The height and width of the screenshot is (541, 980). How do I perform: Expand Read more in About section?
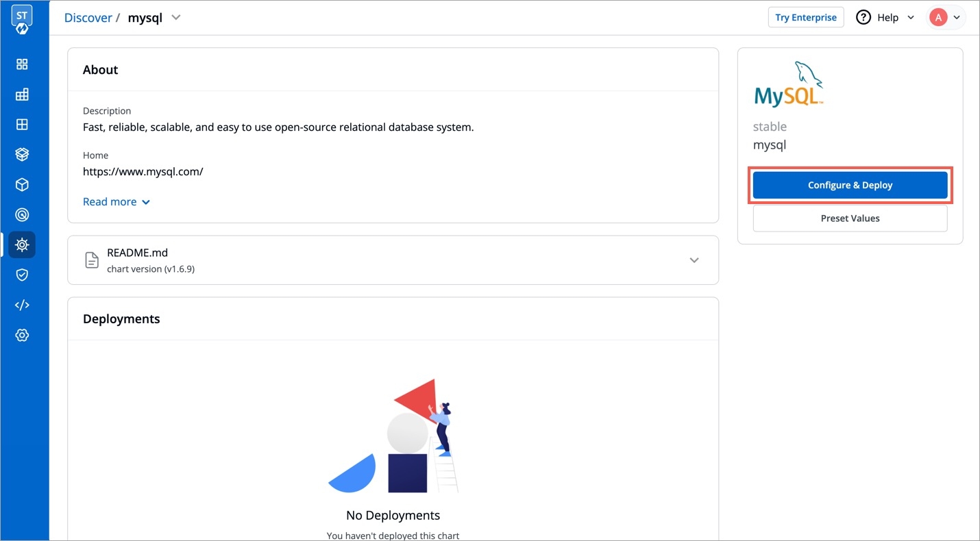116,202
